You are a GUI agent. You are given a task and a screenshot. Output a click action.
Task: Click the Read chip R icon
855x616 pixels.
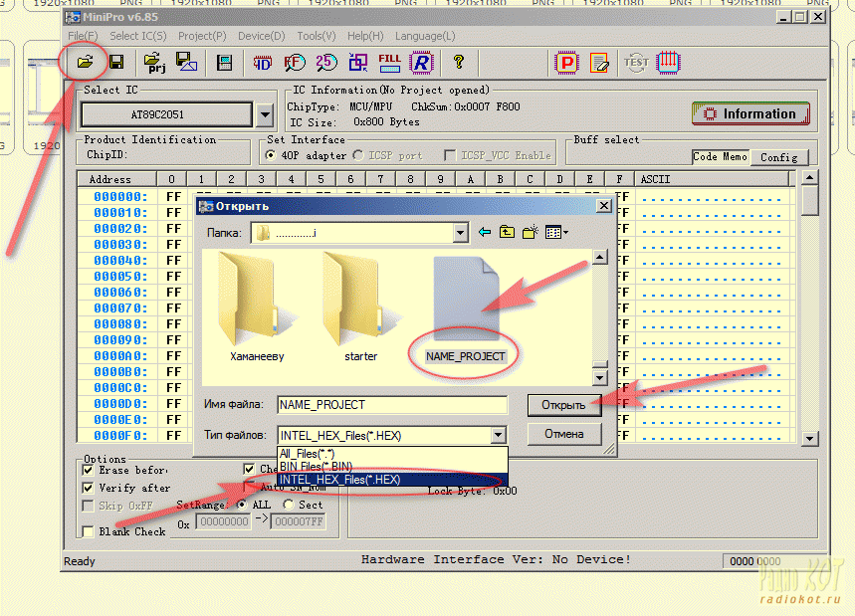421,62
